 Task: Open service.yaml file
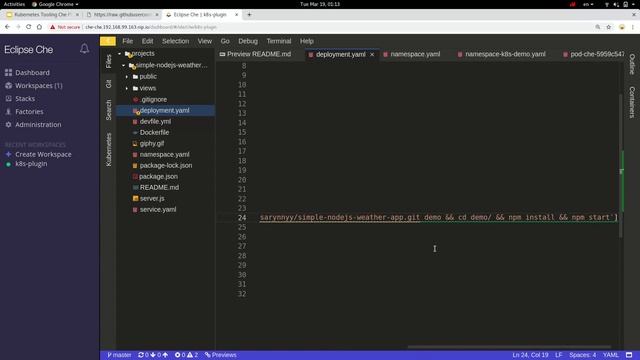(x=158, y=209)
